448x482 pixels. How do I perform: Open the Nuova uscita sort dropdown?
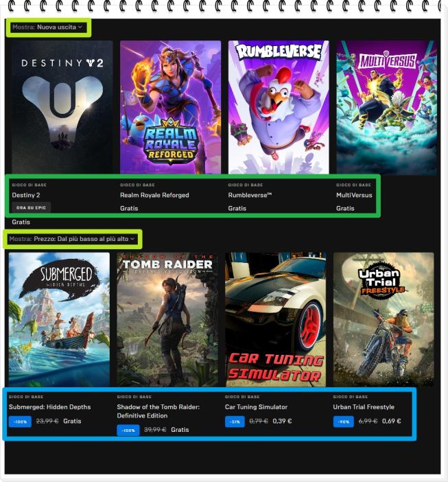point(47,27)
